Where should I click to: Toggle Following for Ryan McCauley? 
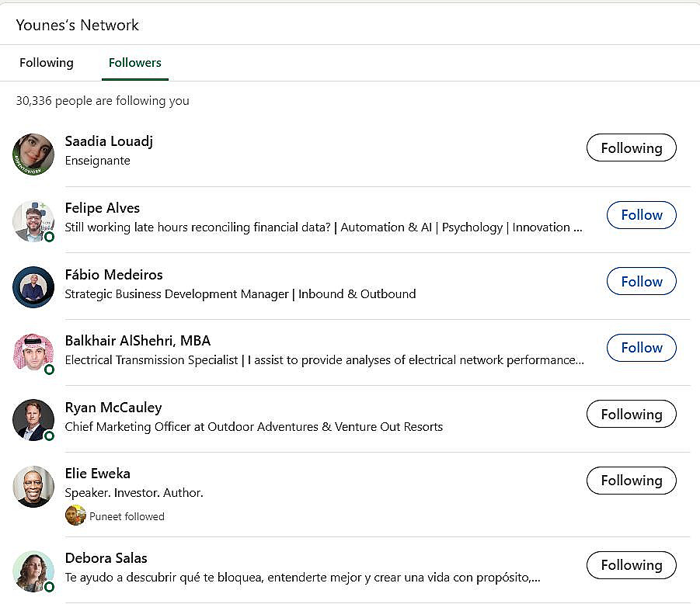pyautogui.click(x=631, y=414)
